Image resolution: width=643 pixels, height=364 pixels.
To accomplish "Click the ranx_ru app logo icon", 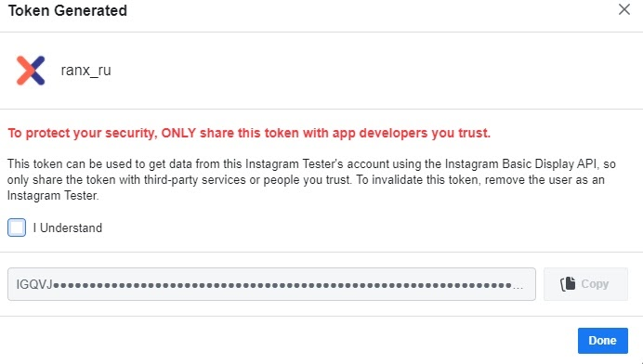I will click(31, 71).
